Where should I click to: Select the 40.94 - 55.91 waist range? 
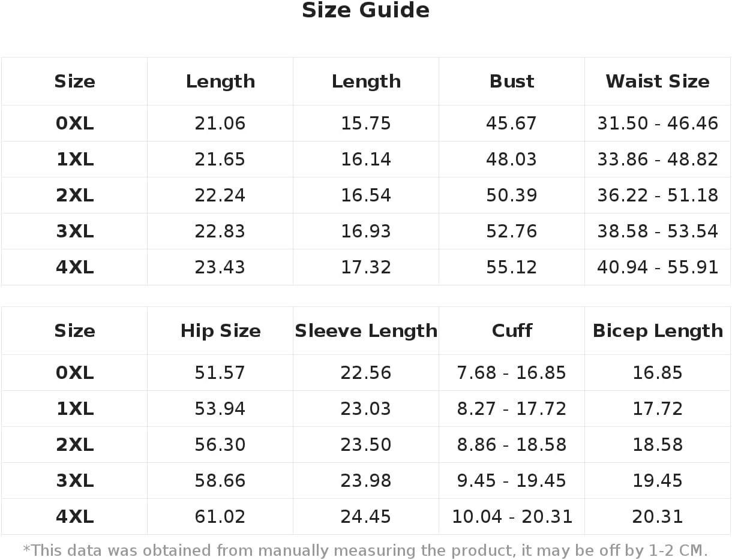(658, 267)
